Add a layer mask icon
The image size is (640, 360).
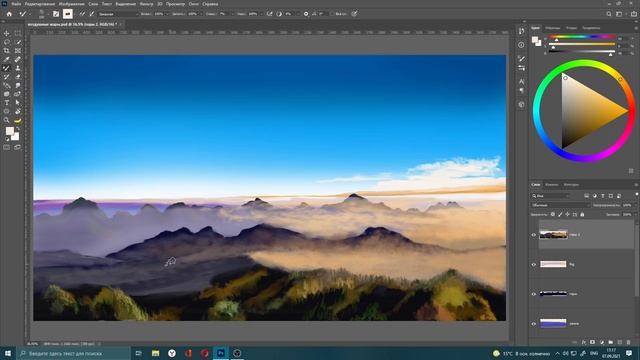[592, 342]
